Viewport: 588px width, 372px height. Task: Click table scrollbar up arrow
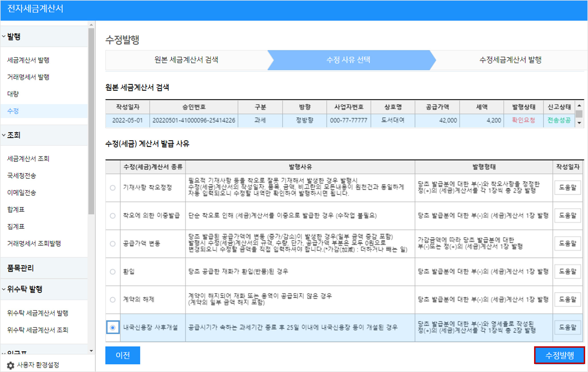(x=579, y=106)
